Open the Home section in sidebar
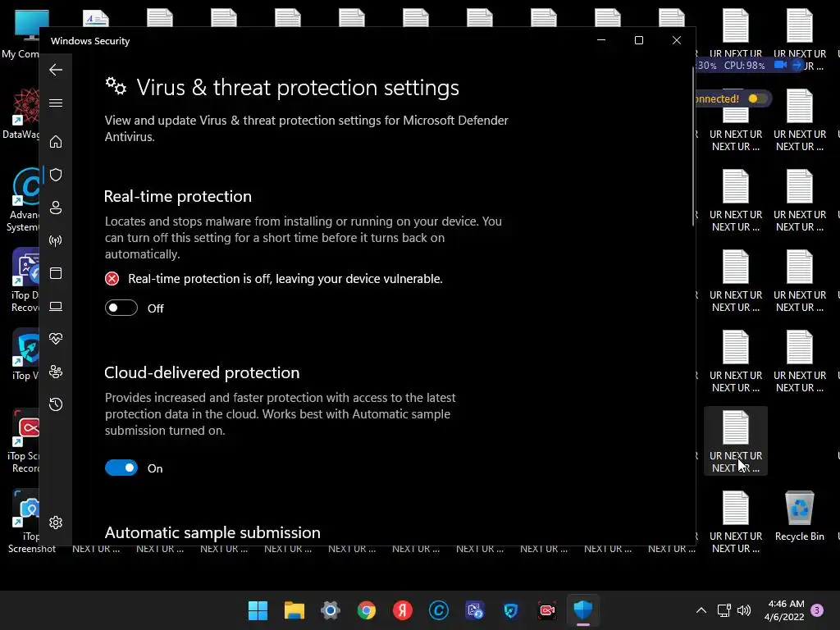 (56, 142)
